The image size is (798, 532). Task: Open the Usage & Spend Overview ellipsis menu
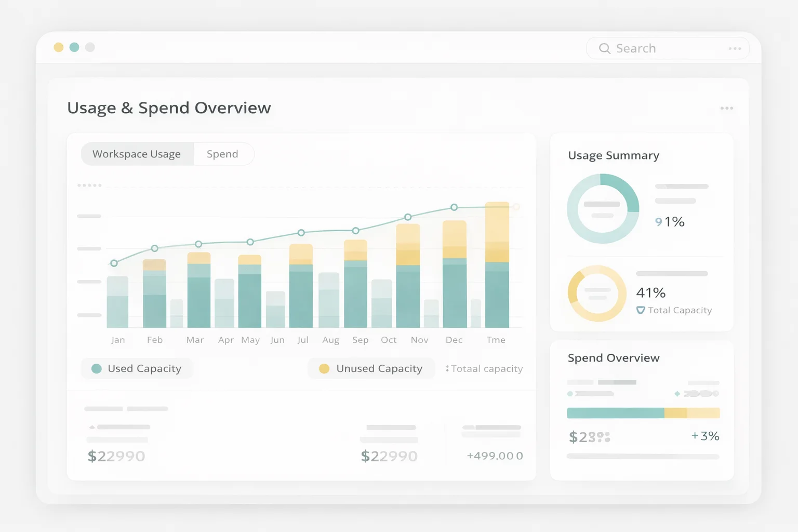click(x=727, y=108)
